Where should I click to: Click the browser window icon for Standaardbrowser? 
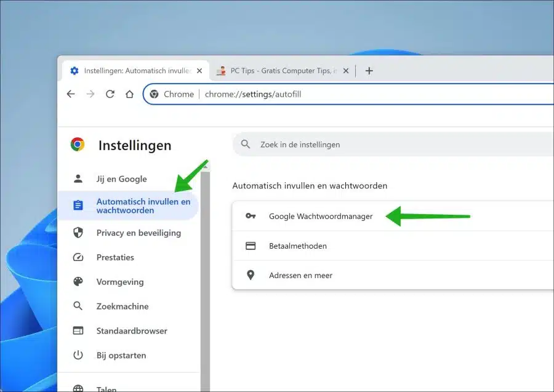pos(78,330)
